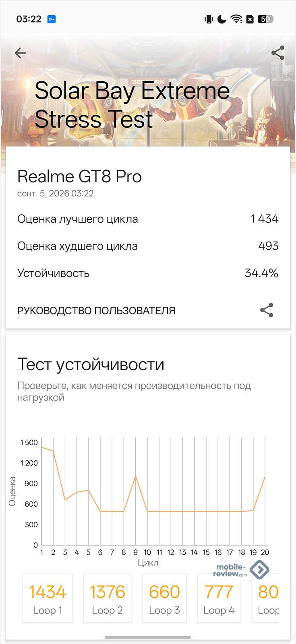Screen dimensions: 296x644
Task: Select the Loop 3 card showing 660
Action: pyautogui.click(x=164, y=598)
